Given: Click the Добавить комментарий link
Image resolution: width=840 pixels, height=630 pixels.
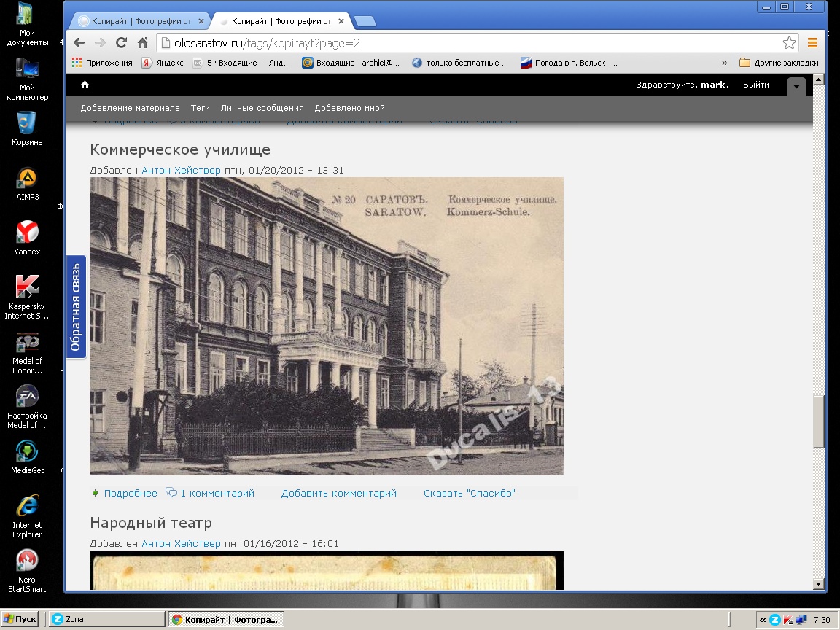Looking at the screenshot, I should (x=339, y=494).
